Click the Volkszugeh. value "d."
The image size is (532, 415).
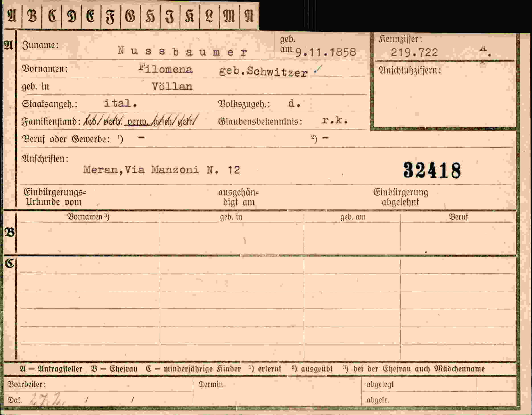tap(295, 104)
